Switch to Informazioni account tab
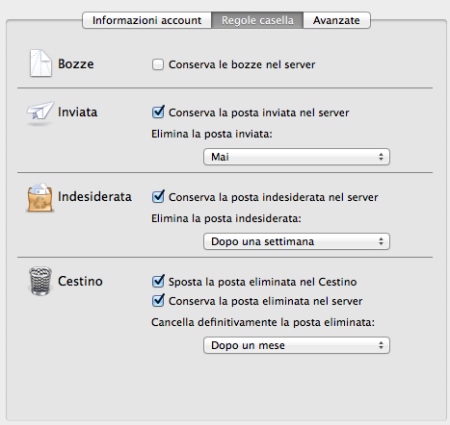The height and width of the screenshot is (425, 450). (147, 20)
